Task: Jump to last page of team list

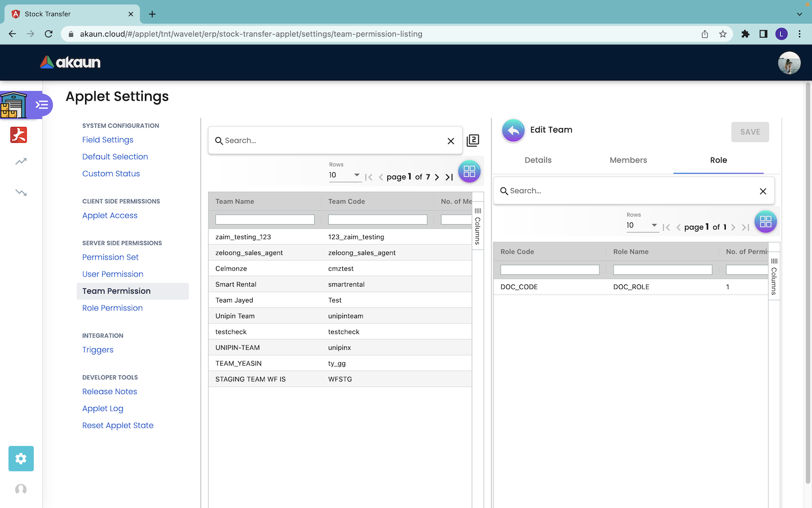Action: point(449,177)
